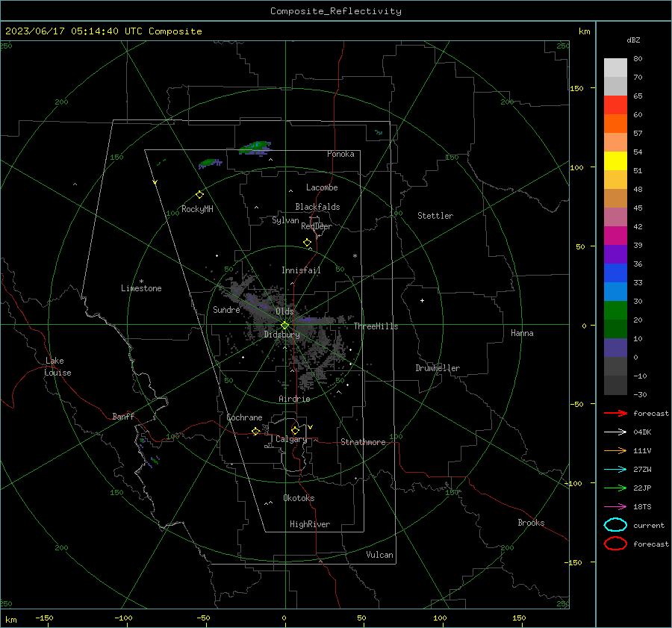Click the ThreeHills label
This screenshot has height=628, width=672.
(x=376, y=326)
